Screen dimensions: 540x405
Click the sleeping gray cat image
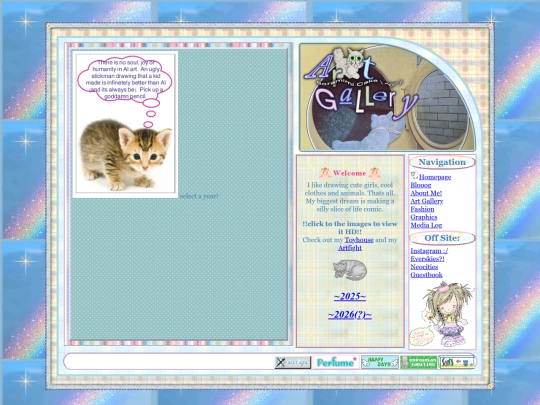(x=350, y=270)
